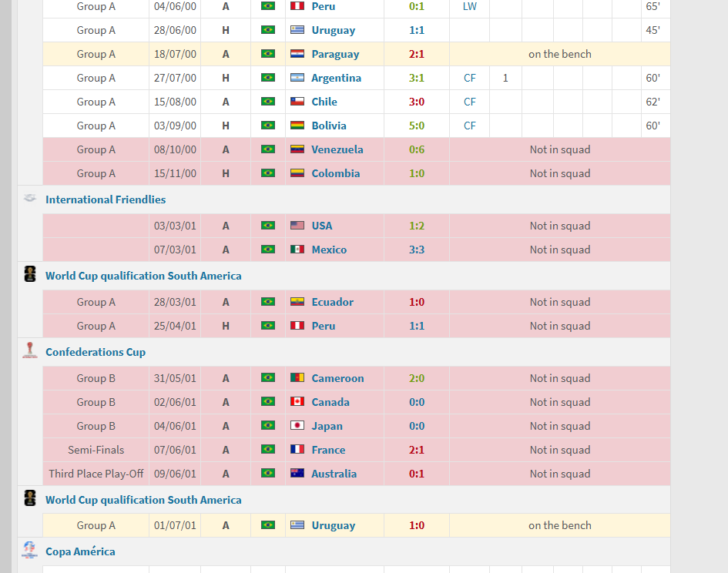Screen dimensions: 728x573
Task: Click the Ecuador flag icon
Action: pos(297,302)
